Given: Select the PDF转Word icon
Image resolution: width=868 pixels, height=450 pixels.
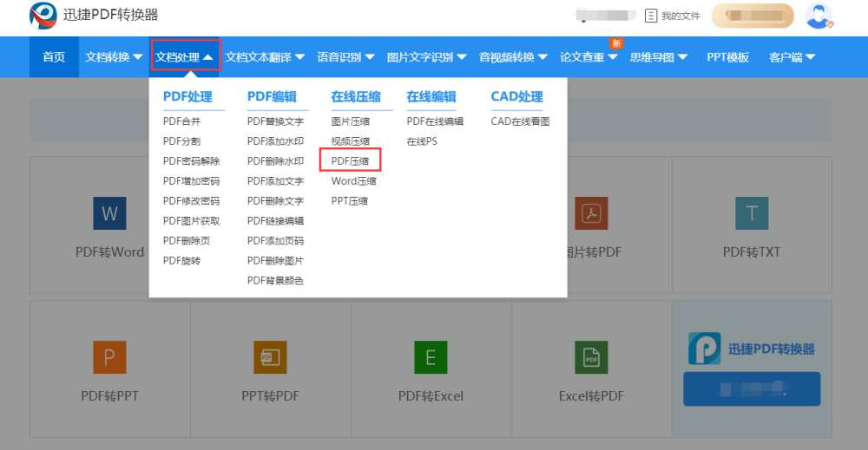Looking at the screenshot, I should pyautogui.click(x=109, y=213).
